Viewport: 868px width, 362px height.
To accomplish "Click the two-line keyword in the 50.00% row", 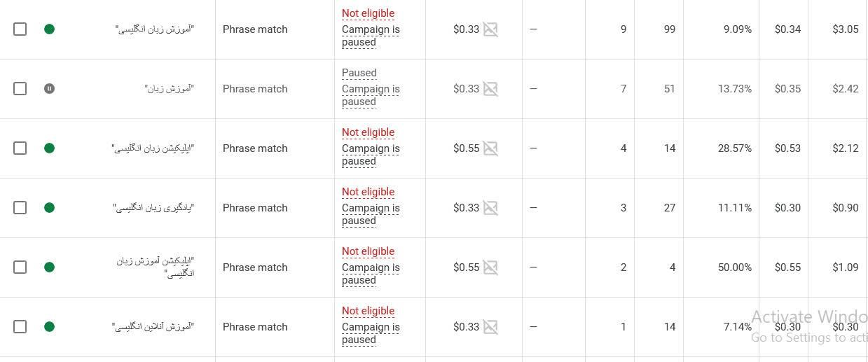I will 155,267.
